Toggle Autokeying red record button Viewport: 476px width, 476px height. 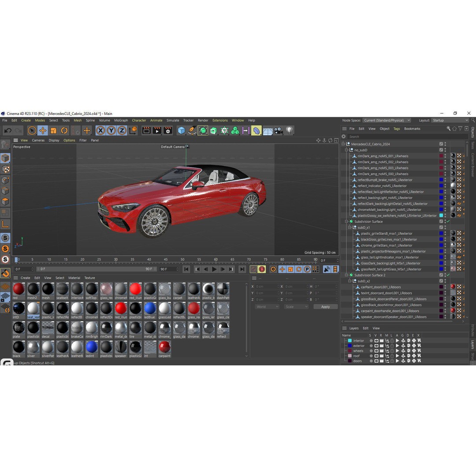[262, 269]
